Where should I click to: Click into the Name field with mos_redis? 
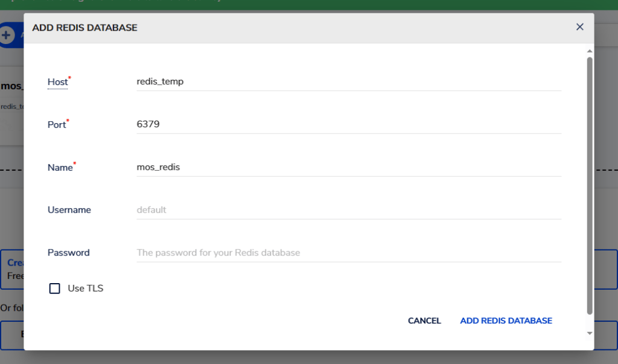pos(348,167)
